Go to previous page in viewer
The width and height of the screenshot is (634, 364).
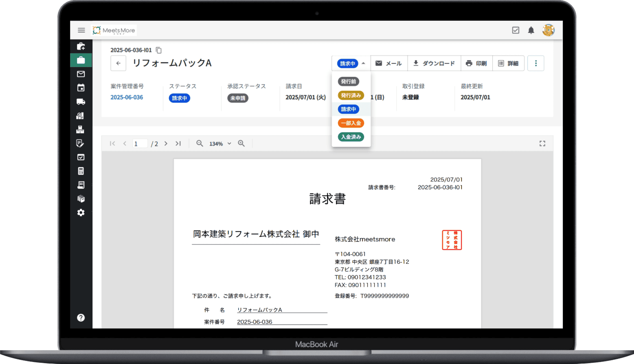125,143
